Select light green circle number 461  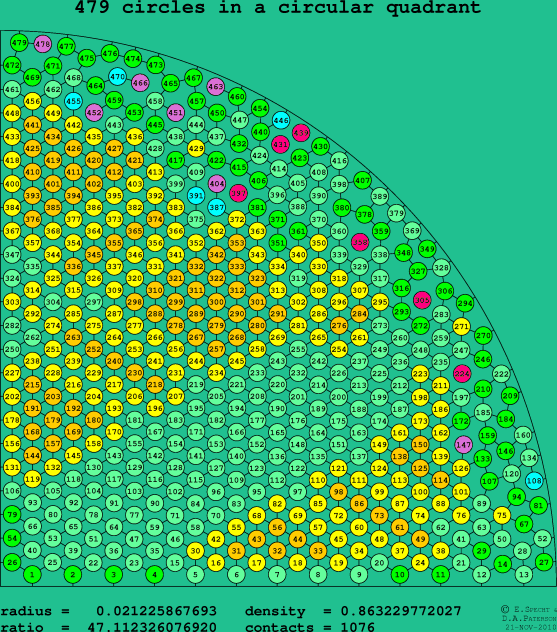12,89
